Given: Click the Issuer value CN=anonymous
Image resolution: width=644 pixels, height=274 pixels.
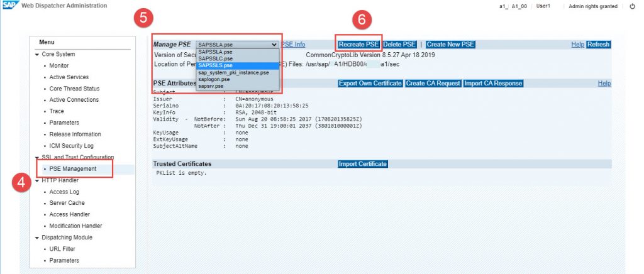Looking at the screenshot, I should 254,99.
